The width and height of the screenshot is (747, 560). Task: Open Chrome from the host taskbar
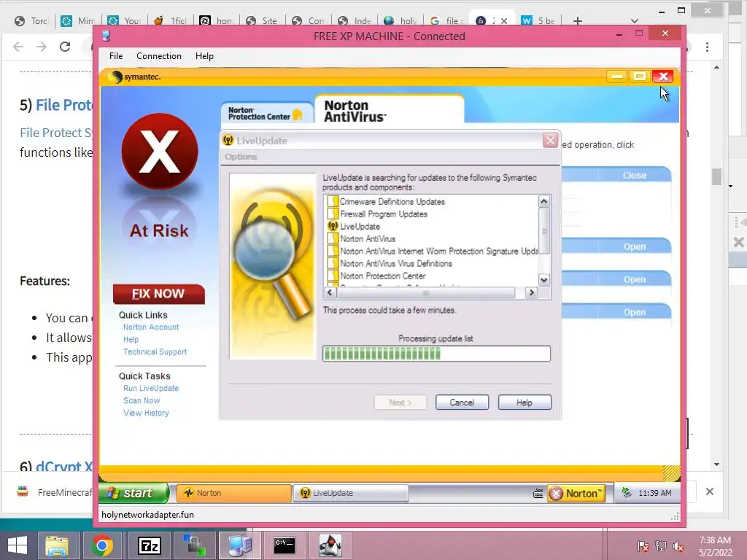[101, 545]
